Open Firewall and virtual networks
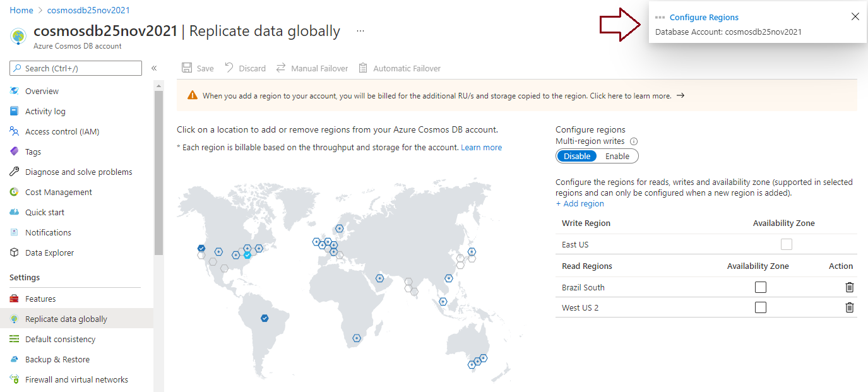Screen dimensions: 868x392 pyautogui.click(x=76, y=379)
